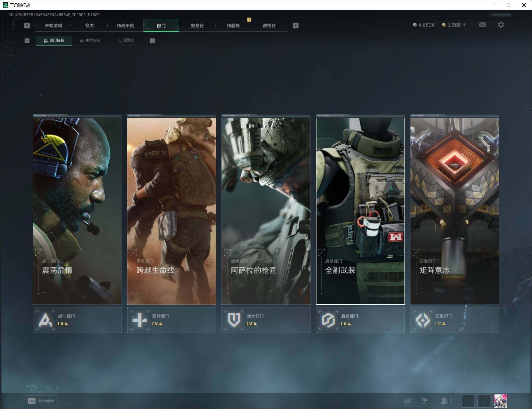Click the yellow alert badge above 特勤处
Image resolution: width=532 pixels, height=409 pixels.
pos(249,20)
